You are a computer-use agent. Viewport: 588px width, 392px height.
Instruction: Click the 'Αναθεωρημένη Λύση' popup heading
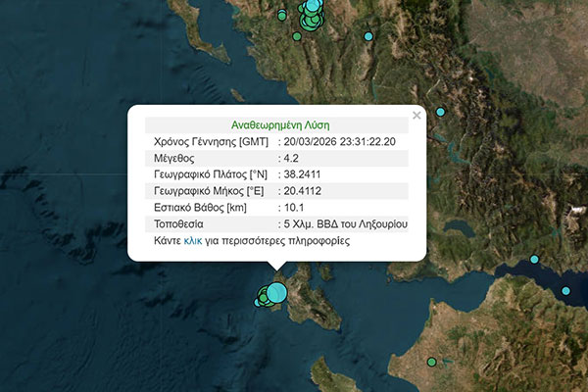[279, 125]
